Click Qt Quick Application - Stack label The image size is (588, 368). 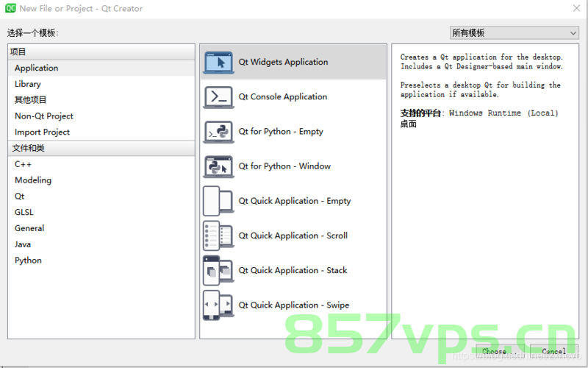click(x=293, y=270)
